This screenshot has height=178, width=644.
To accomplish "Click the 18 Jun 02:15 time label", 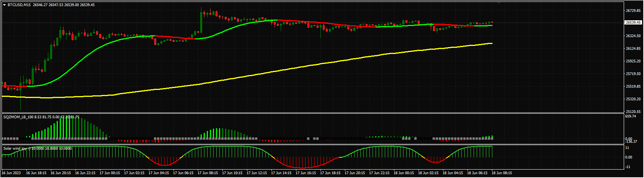I will 429,173.
